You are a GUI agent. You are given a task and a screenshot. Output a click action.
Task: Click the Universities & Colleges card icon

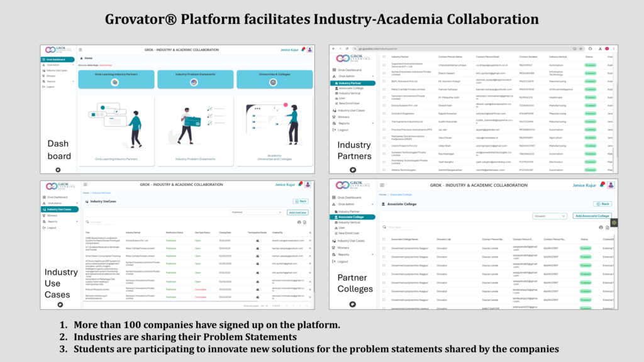click(x=273, y=82)
